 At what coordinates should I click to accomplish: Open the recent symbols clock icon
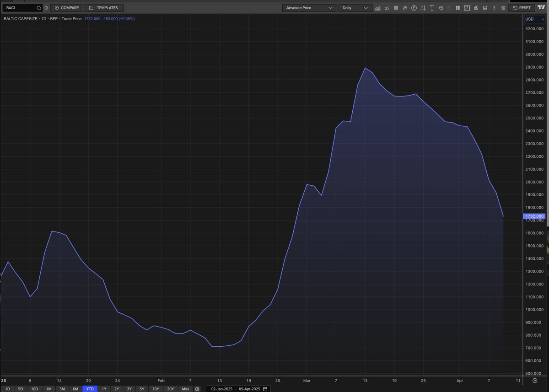pos(46,8)
